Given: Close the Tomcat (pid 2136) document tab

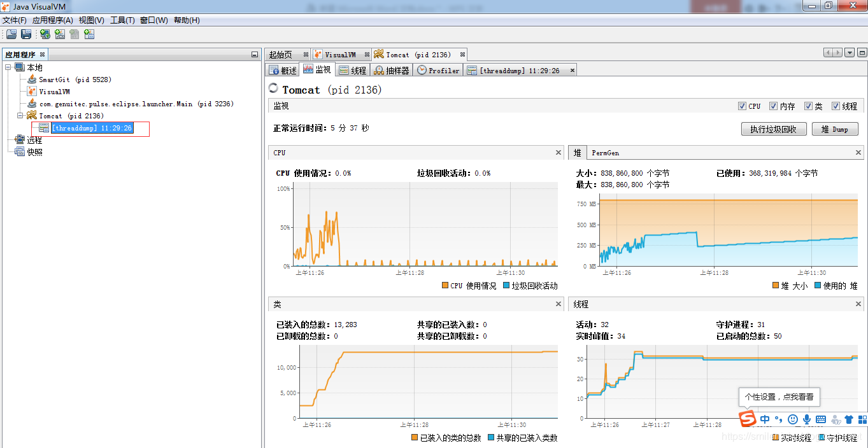Looking at the screenshot, I should tap(463, 55).
